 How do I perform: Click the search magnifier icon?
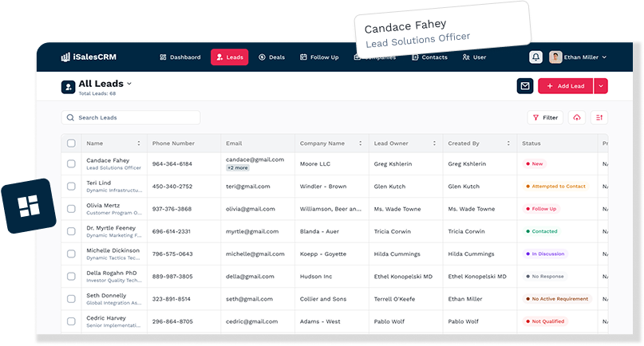pyautogui.click(x=70, y=117)
